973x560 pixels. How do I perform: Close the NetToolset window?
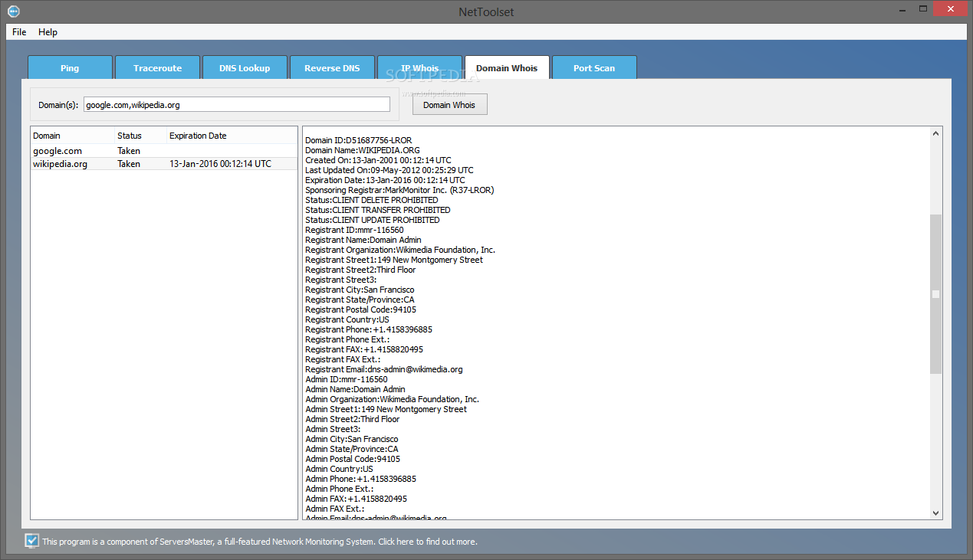click(952, 8)
